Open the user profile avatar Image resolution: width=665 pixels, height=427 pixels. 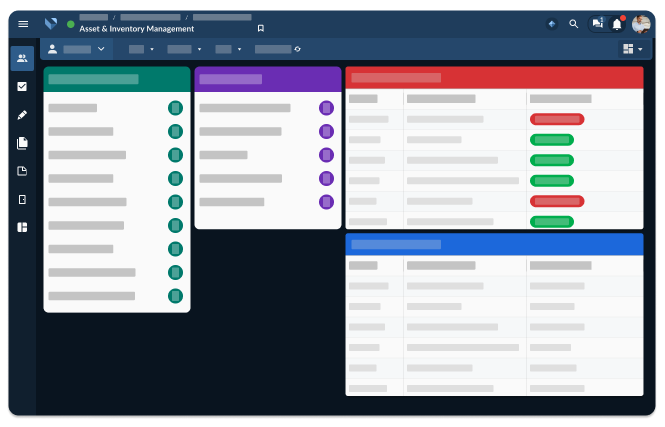[x=641, y=24]
